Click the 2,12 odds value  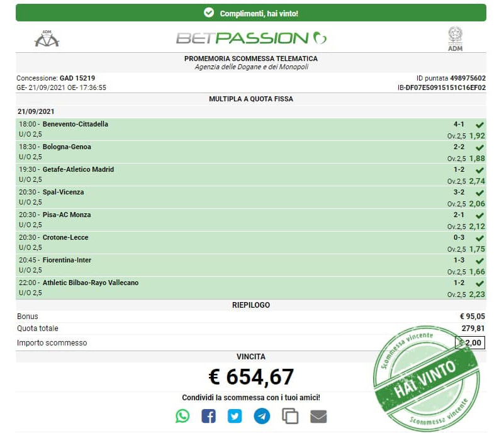pyautogui.click(x=477, y=227)
